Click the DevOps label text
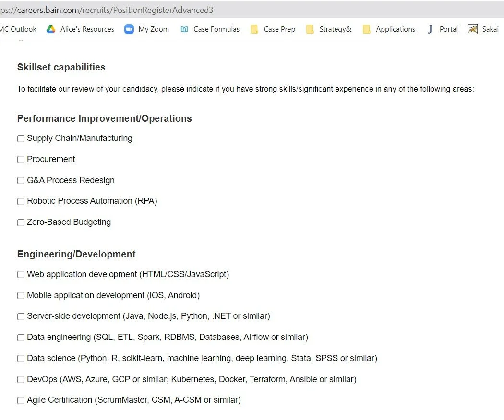504x420 pixels. (x=192, y=380)
